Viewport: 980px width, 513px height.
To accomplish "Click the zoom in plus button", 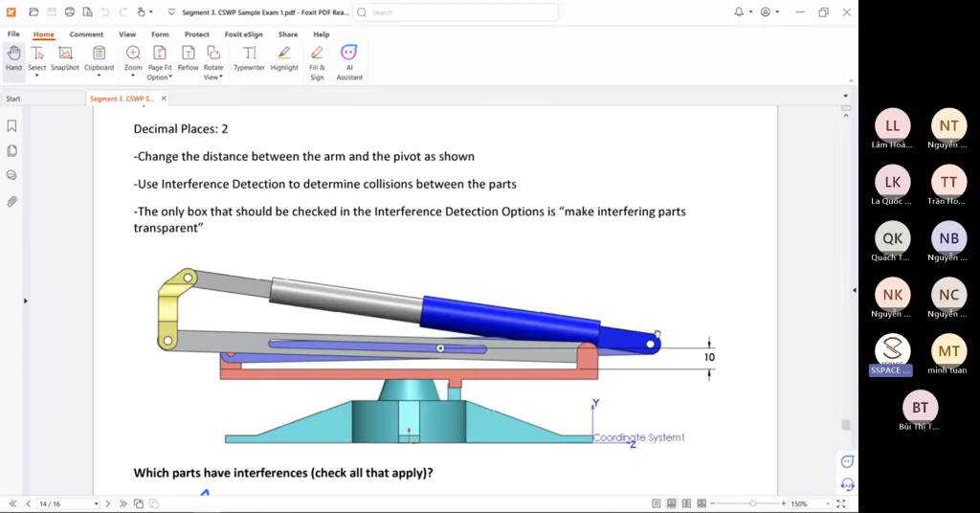I will tap(784, 503).
